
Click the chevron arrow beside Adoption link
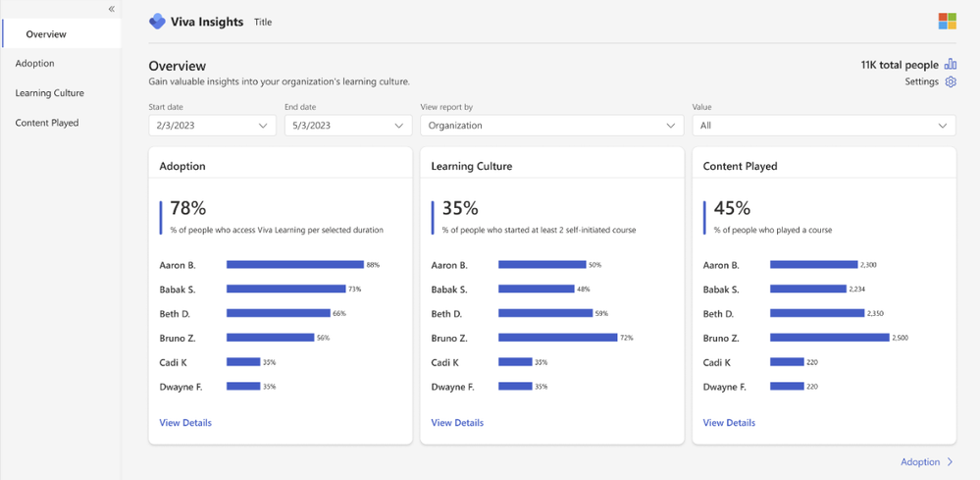(x=950, y=462)
